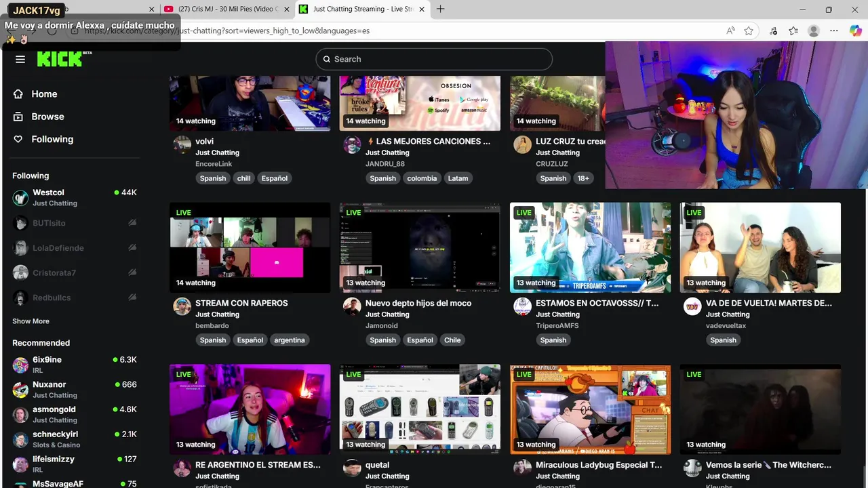Open offline Cristorata7 channel
The image size is (868, 488).
75,273
